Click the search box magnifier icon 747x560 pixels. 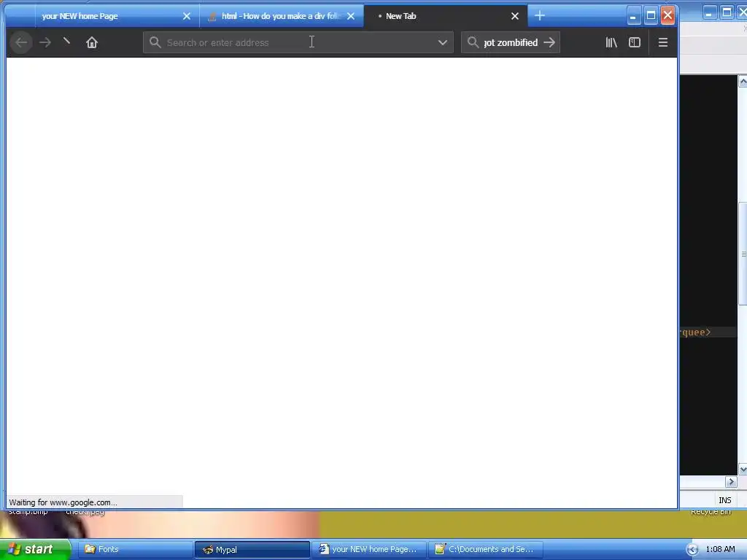click(x=473, y=42)
